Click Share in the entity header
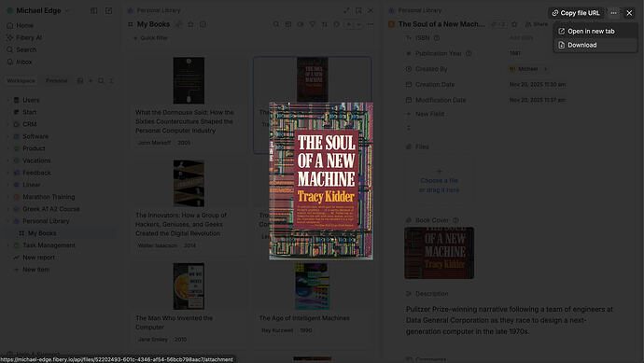 pos(537,24)
